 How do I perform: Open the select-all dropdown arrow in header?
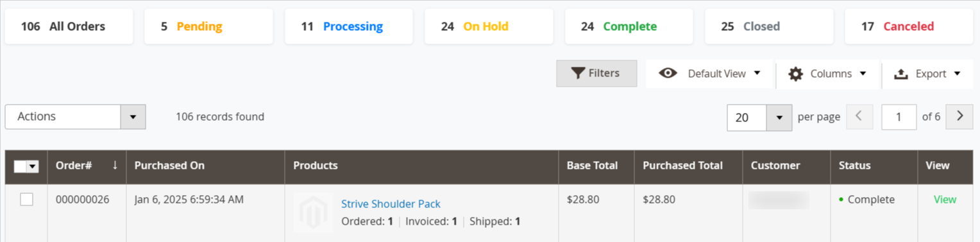pyautogui.click(x=33, y=166)
